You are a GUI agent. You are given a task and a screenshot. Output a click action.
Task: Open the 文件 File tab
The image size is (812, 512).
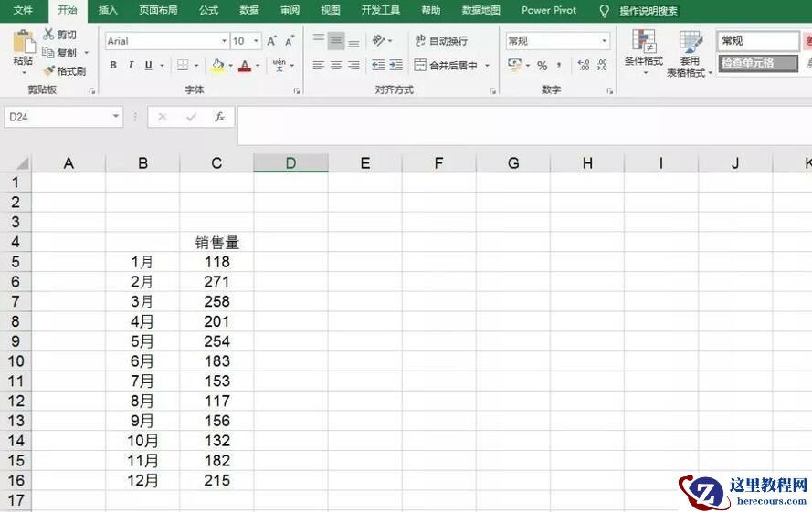point(22,10)
